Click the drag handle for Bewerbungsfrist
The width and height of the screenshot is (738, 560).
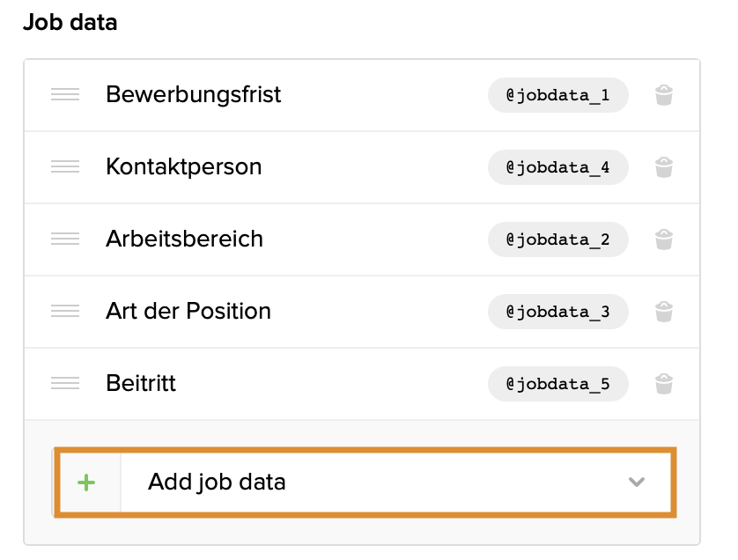[x=65, y=95]
